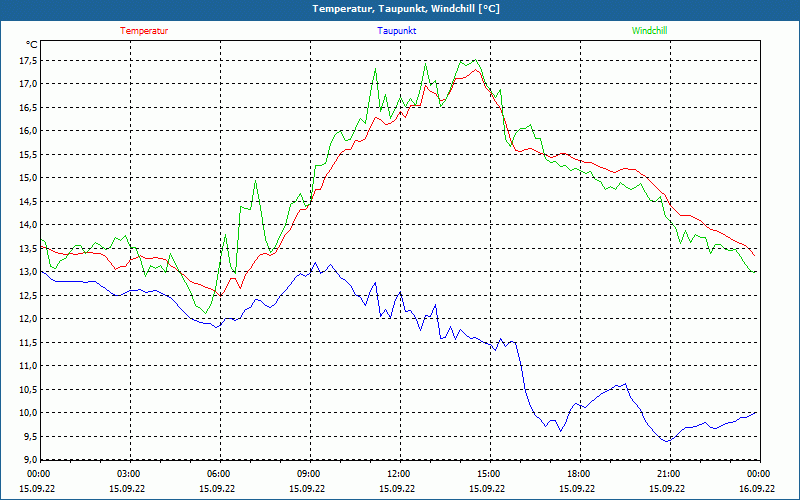Click the blue Taupunkt legend label
The width and height of the screenshot is (800, 500).
(397, 31)
